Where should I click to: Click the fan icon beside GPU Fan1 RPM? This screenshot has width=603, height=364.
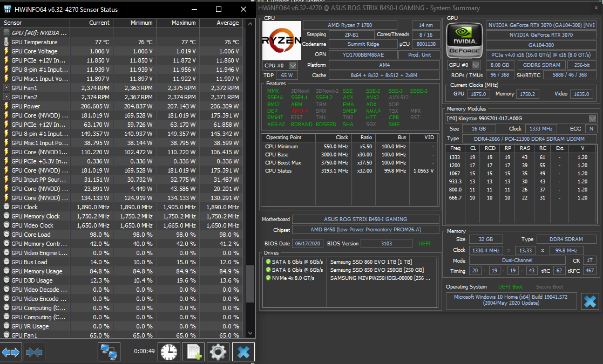[x=6, y=87]
